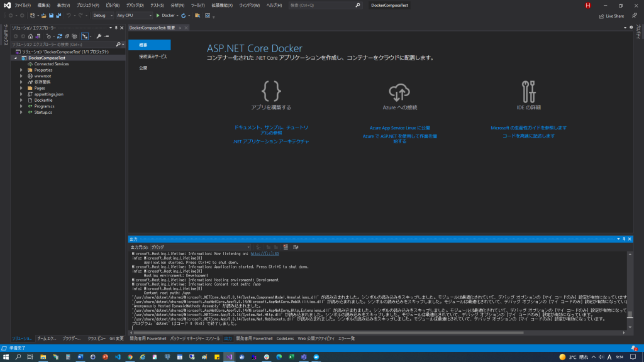
Task: Open the デバッグ(D) menu
Action: pos(135,5)
